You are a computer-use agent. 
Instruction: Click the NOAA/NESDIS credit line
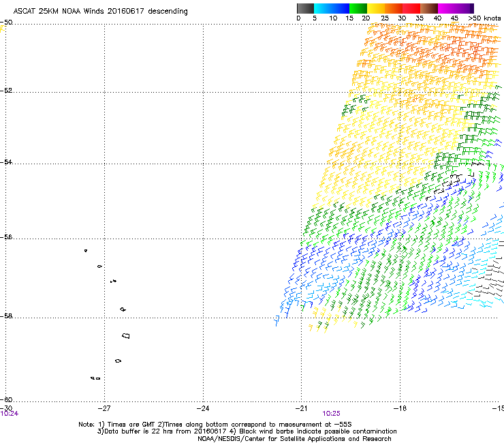point(294,439)
